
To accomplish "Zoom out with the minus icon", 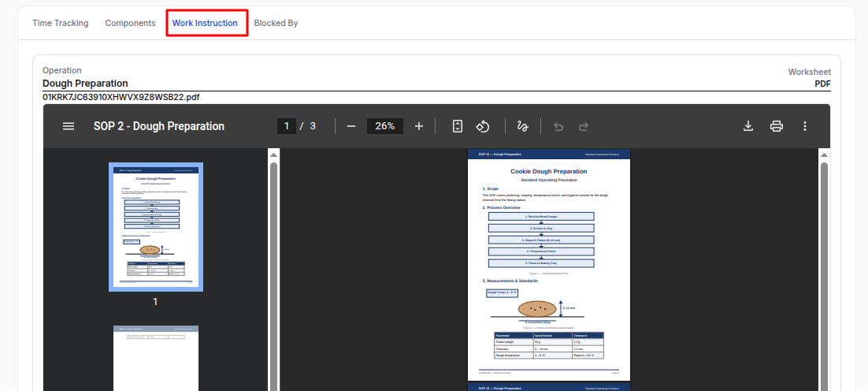I will [351, 126].
